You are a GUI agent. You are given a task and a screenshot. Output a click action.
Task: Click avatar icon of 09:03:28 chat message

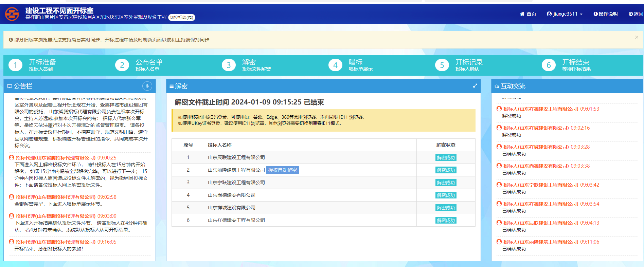tap(499, 147)
